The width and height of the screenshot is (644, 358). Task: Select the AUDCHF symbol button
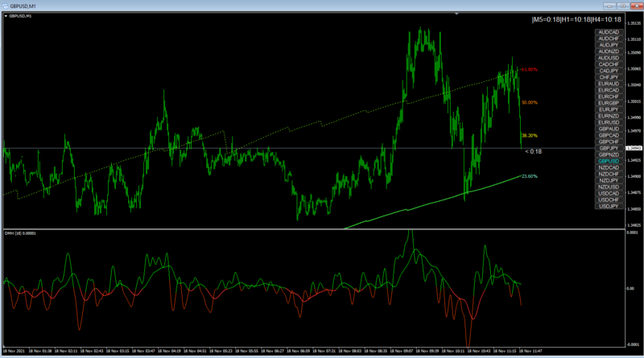point(609,39)
